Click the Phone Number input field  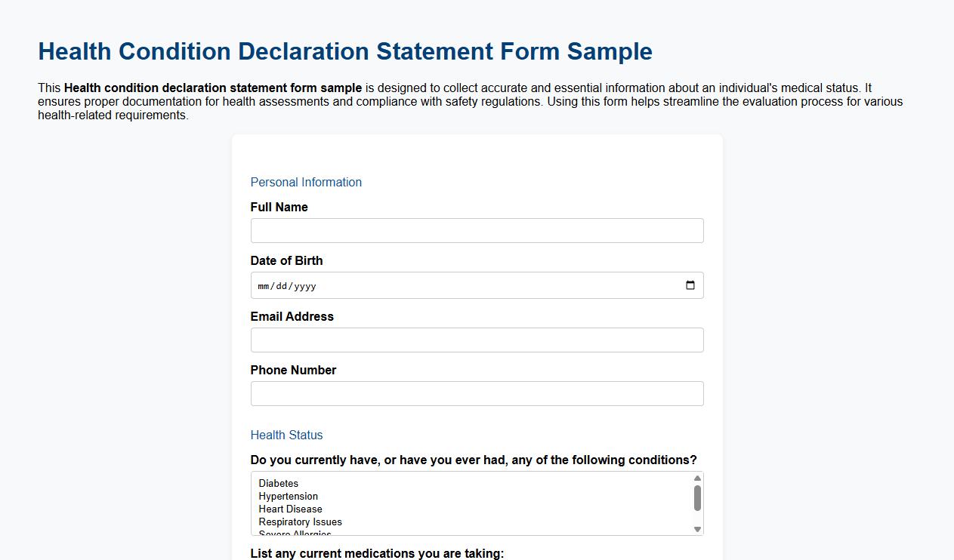pyautogui.click(x=477, y=393)
